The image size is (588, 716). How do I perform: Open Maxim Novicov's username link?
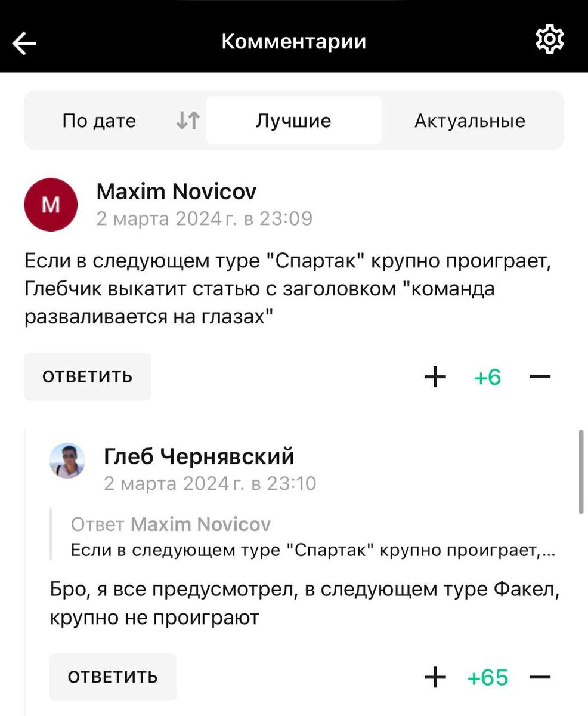pos(177,192)
